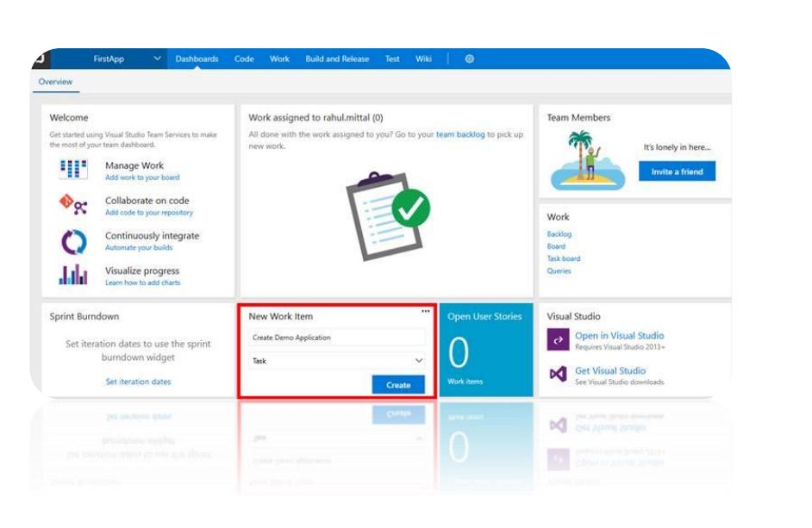The width and height of the screenshot is (812, 528).
Task: Click the Open User Stories tile
Action: pos(486,351)
